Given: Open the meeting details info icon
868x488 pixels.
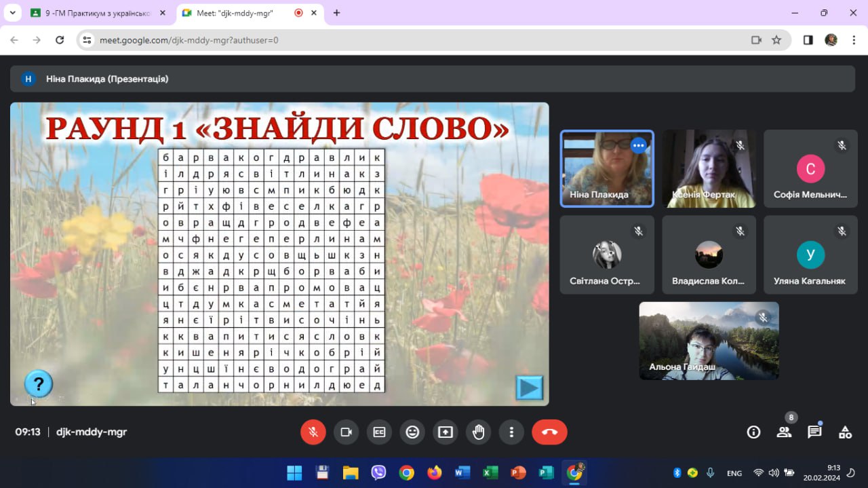Looking at the screenshot, I should click(x=753, y=432).
